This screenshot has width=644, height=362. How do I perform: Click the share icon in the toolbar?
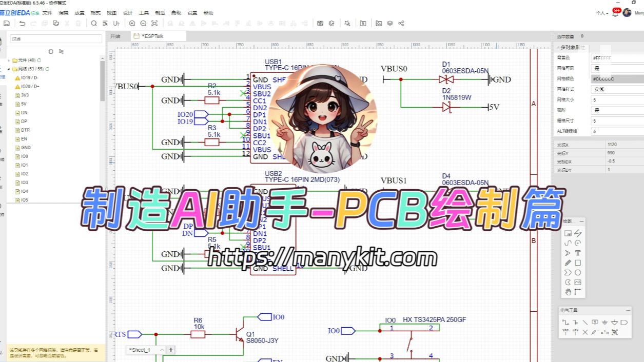pos(401,23)
